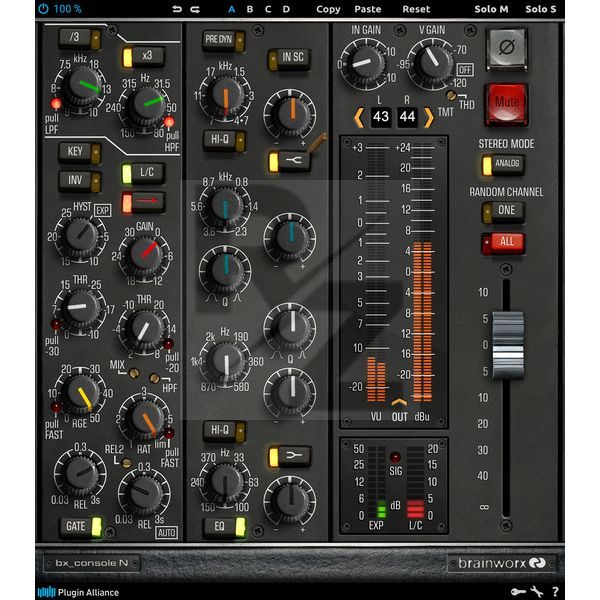Adjust the sidechain HPF trim screw
This screenshot has height=600, width=600.
155,378
